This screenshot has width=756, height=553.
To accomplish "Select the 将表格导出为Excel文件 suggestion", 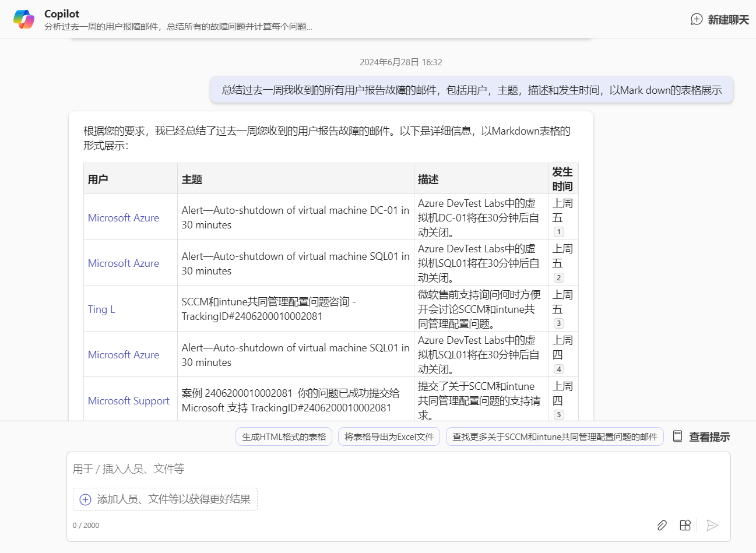I will click(x=389, y=436).
